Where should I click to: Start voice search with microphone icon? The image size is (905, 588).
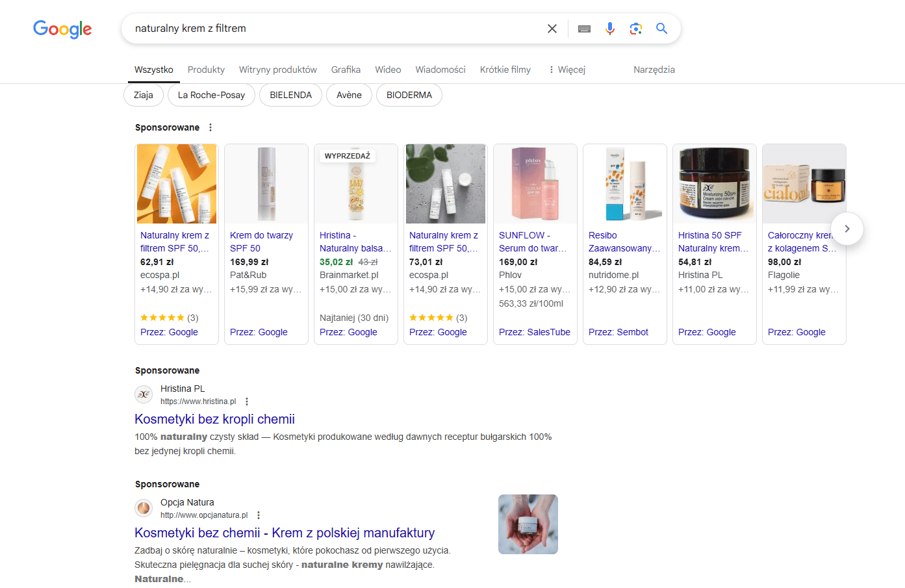click(x=609, y=29)
